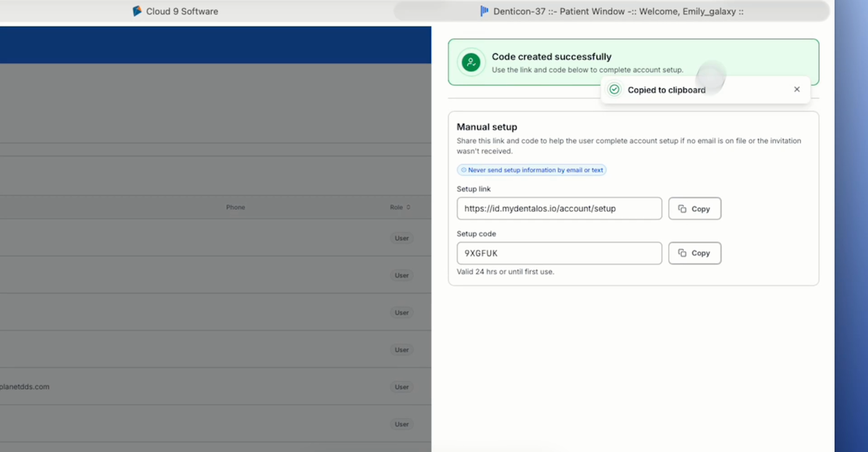Screen dimensions: 868x452
Task: Switch to the Denticon-37 Patient Window tab
Action: coord(611,11)
